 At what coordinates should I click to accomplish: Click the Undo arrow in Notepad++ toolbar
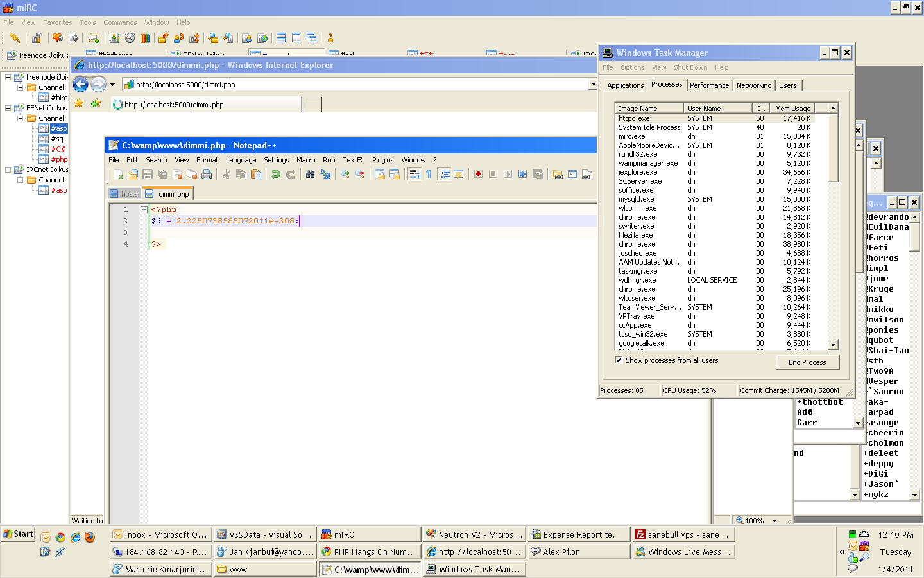point(275,174)
